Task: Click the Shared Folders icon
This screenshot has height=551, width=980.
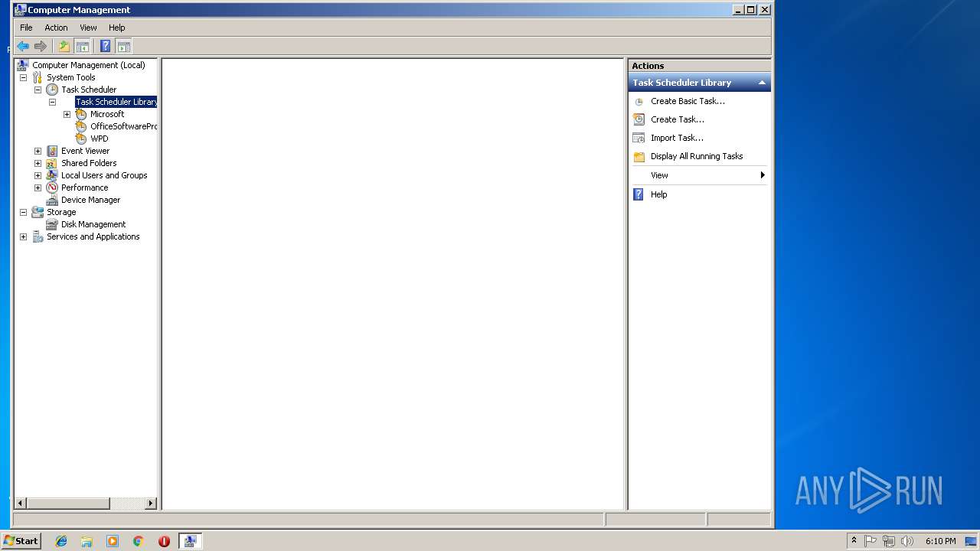Action: [x=52, y=163]
